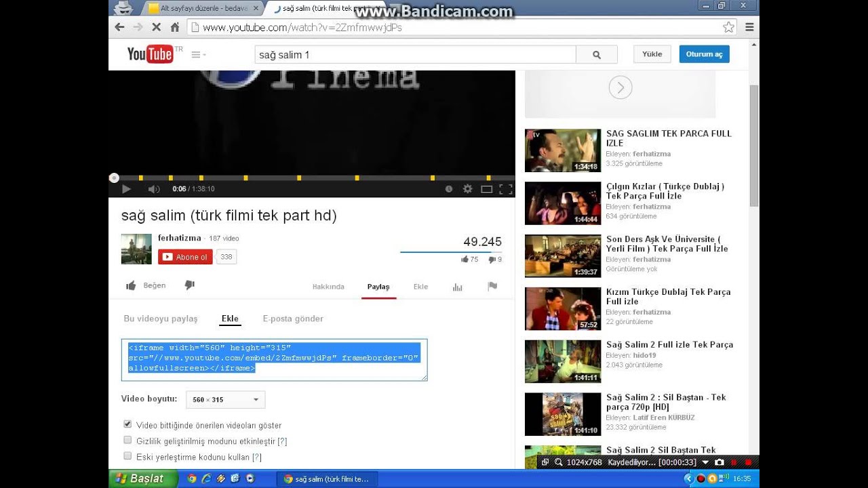Click the browser home icon
The height and width of the screenshot is (488, 868).
point(175,27)
